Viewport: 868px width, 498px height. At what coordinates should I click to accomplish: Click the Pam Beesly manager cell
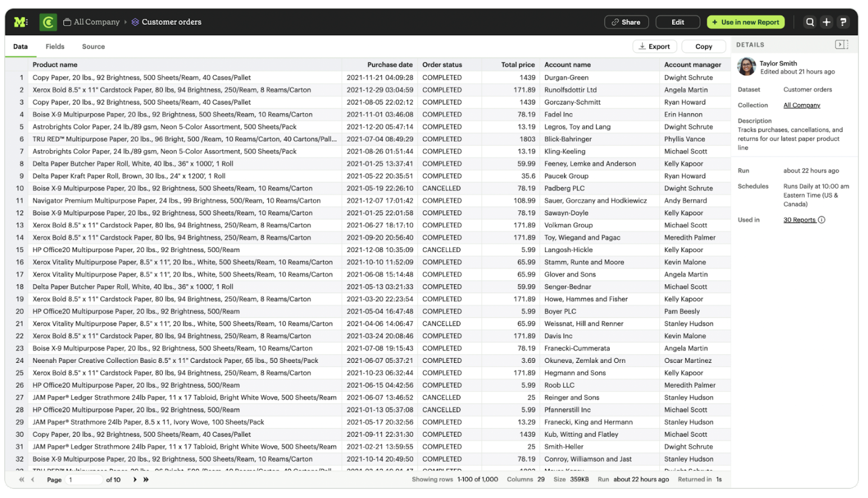click(695, 311)
